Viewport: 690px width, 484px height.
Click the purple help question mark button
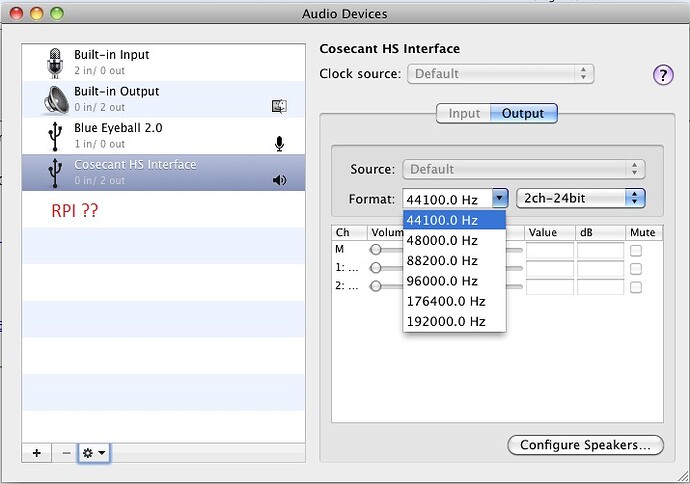point(662,75)
